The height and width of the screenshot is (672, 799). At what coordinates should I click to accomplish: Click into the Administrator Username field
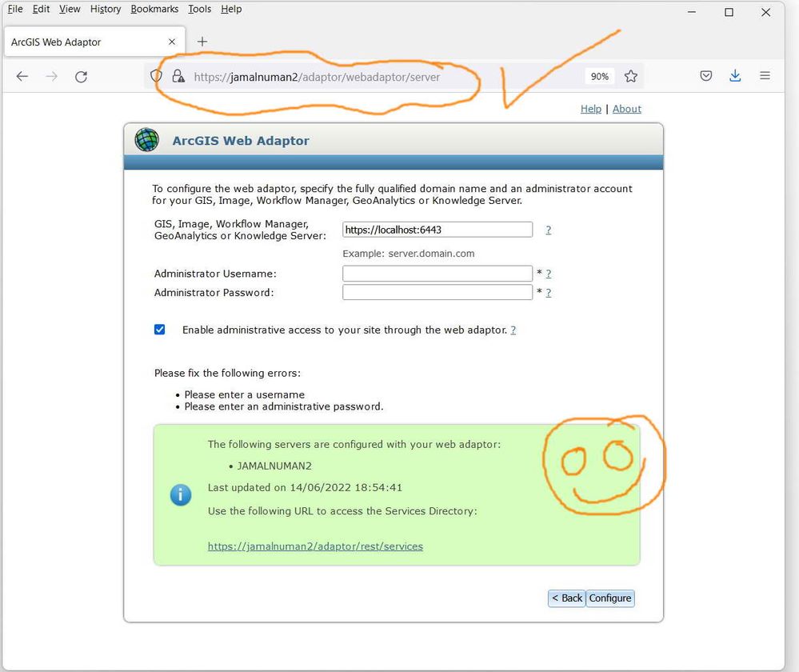tap(437, 274)
